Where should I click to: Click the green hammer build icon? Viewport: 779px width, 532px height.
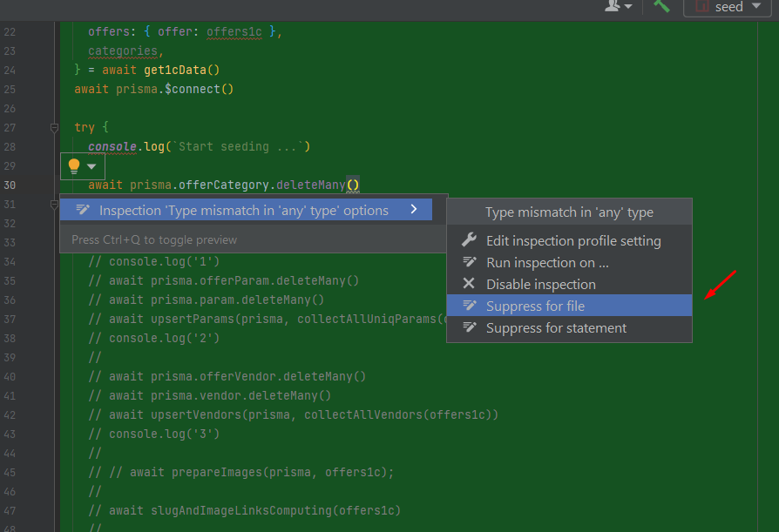661,6
